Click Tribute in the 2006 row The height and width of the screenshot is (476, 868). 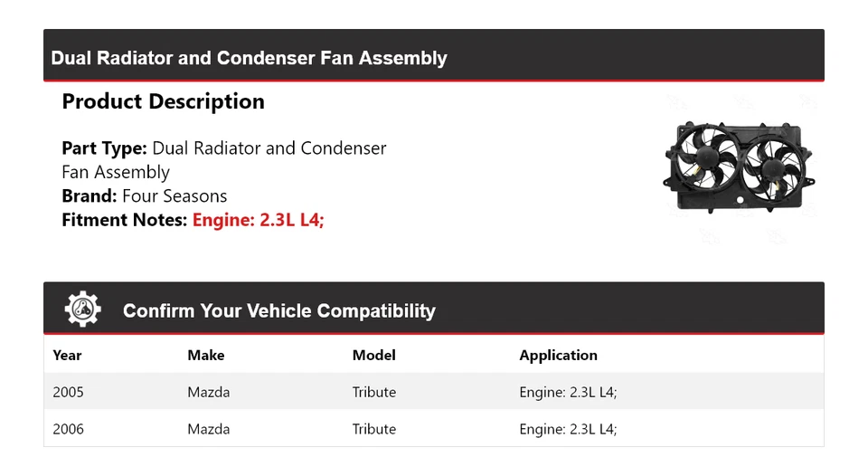(373, 429)
